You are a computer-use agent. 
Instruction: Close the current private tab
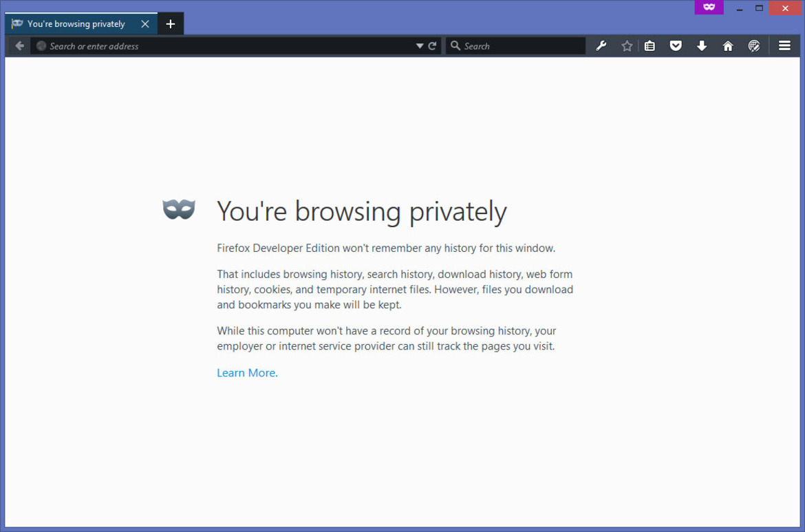[x=144, y=23]
